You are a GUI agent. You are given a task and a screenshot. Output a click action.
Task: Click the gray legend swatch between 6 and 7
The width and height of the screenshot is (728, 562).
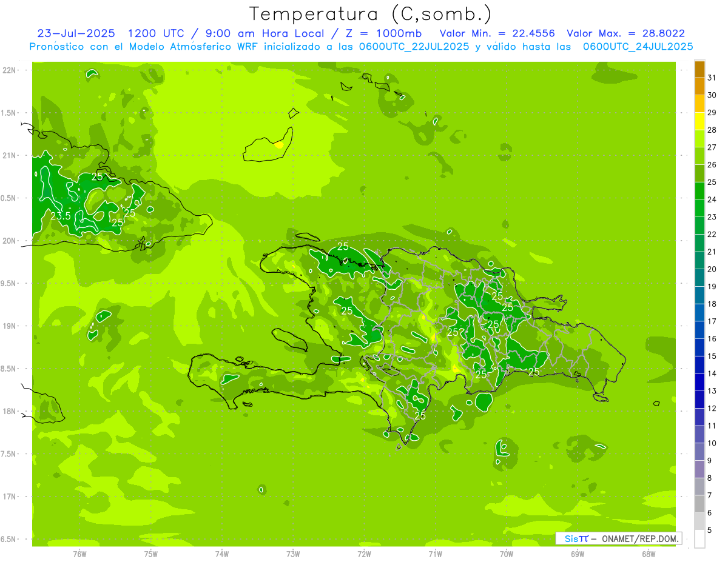(x=699, y=504)
